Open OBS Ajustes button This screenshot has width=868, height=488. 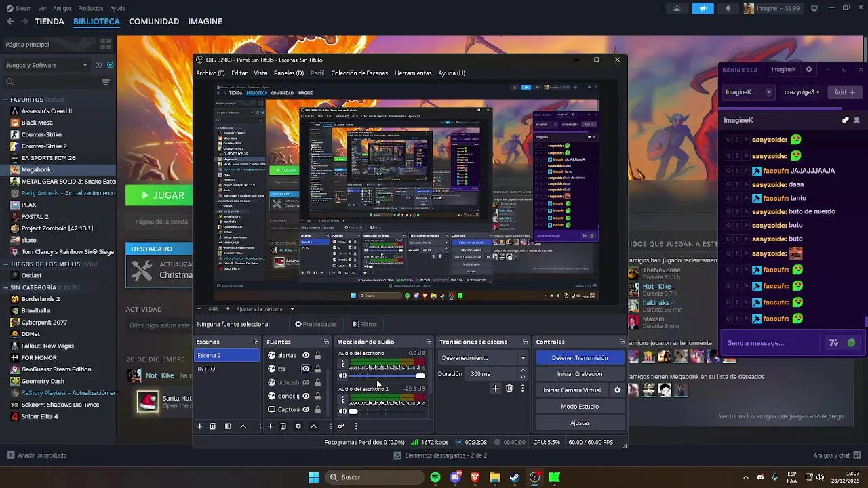tap(580, 423)
